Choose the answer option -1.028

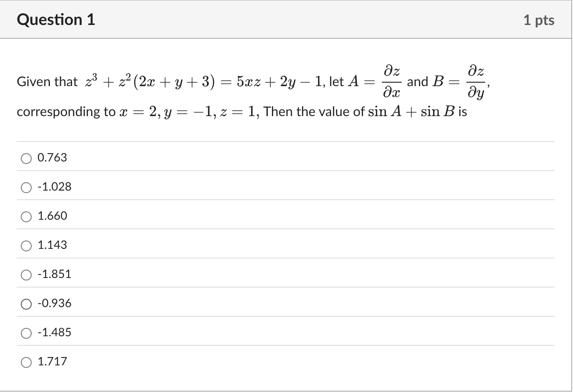coord(26,187)
